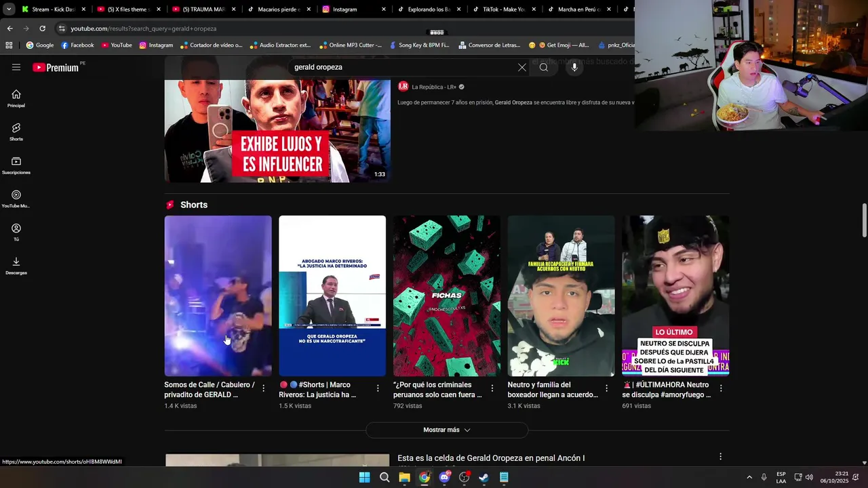
Task: Open options for criminales peruanos short
Action: coord(492,388)
